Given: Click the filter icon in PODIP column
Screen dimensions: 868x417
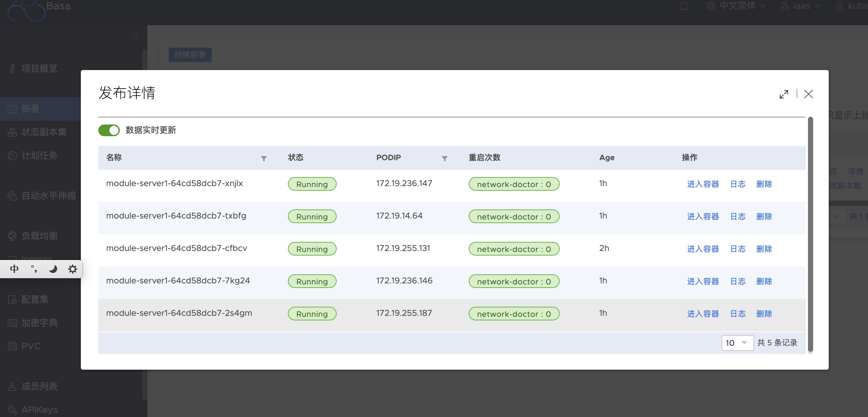Looking at the screenshot, I should (x=444, y=159).
